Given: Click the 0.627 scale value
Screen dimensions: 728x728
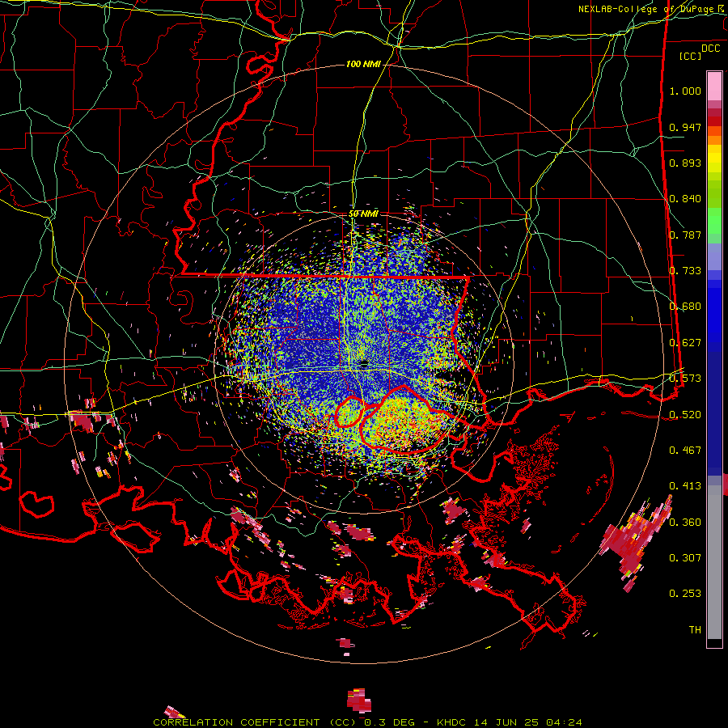Looking at the screenshot, I should (x=685, y=343).
